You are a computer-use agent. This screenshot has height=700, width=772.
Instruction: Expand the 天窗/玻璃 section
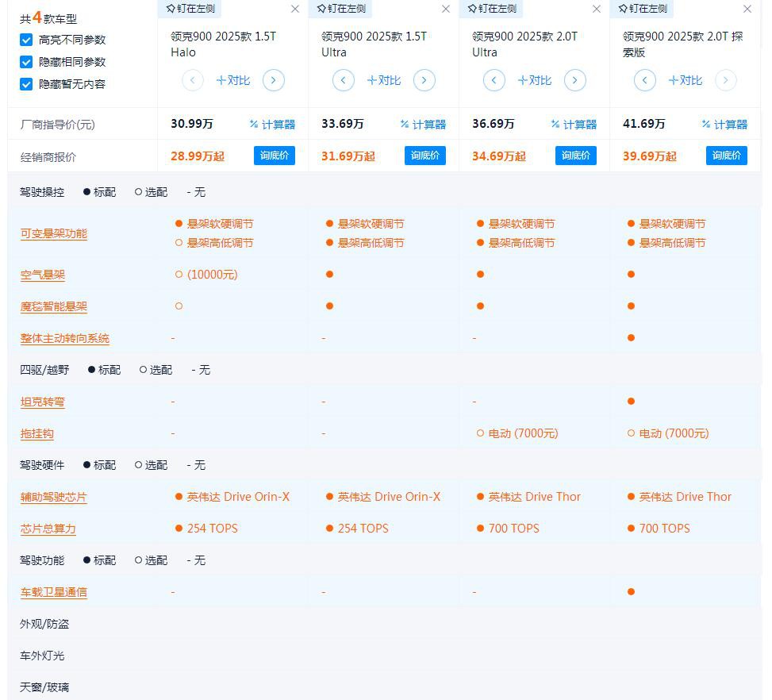[x=44, y=687]
